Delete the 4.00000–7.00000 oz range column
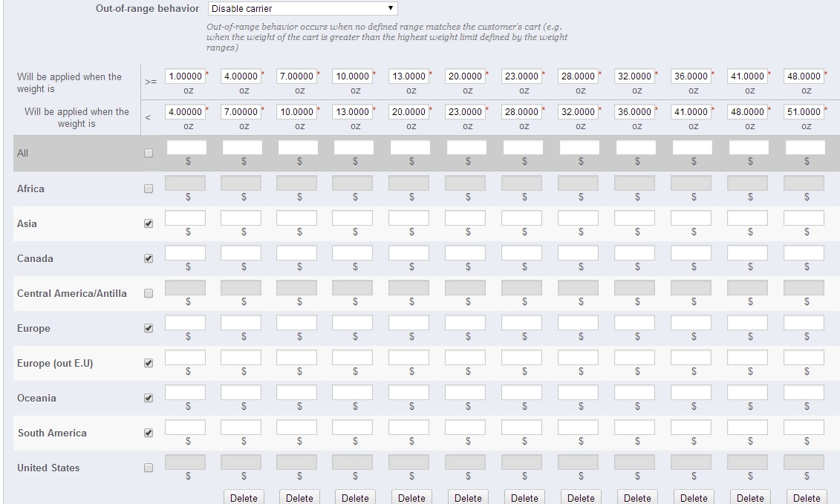 [x=244, y=497]
